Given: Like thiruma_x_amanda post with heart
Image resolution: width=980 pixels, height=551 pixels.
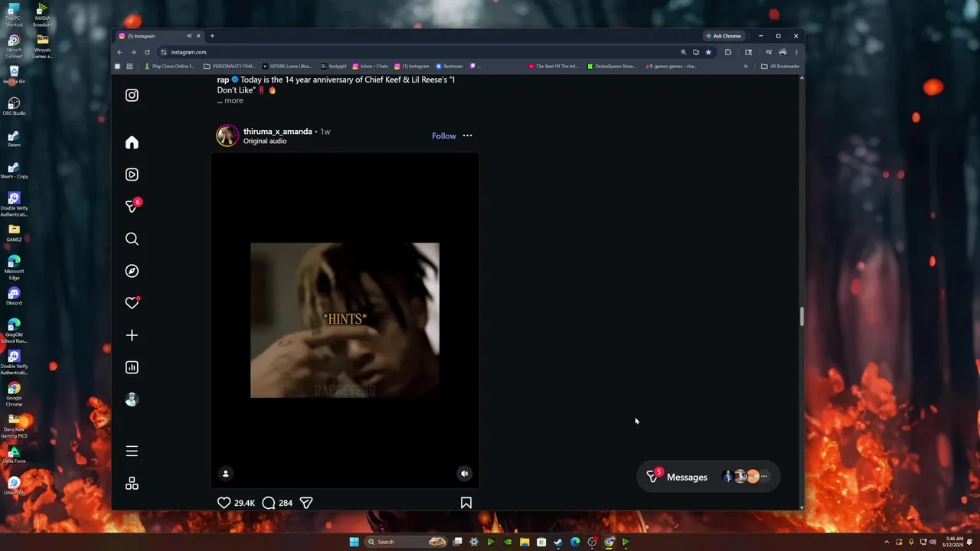Looking at the screenshot, I should (x=224, y=503).
